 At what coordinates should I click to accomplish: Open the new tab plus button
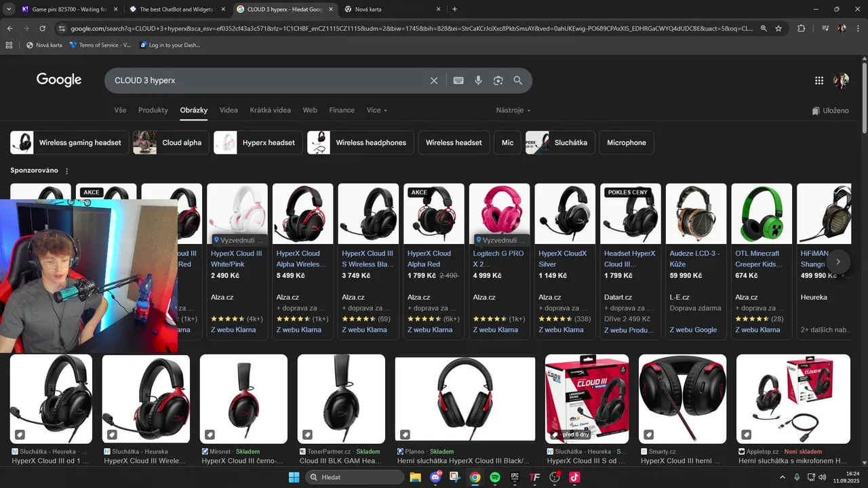(454, 9)
